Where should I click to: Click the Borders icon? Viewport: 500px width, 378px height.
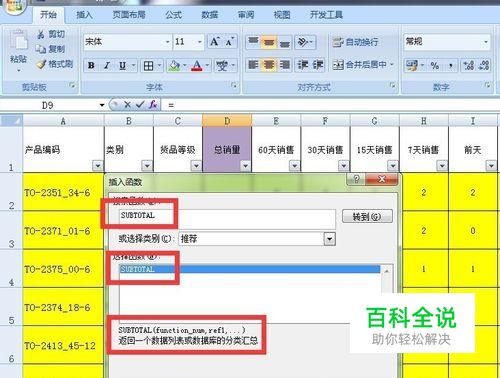click(x=148, y=66)
